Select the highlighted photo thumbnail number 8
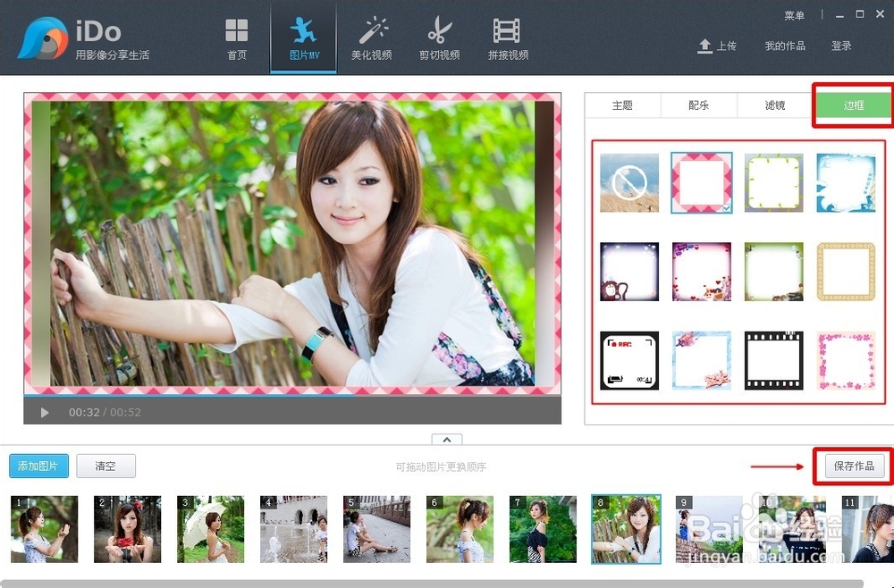The image size is (894, 588). pos(626,529)
